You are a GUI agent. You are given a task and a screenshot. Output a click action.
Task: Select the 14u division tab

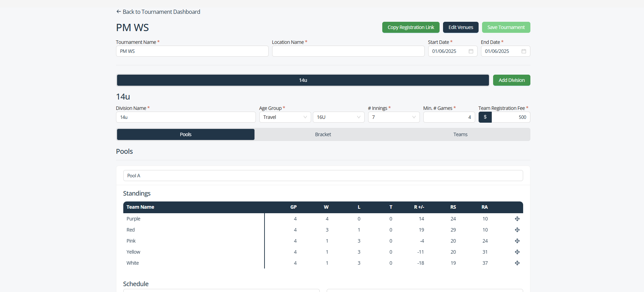coord(303,80)
